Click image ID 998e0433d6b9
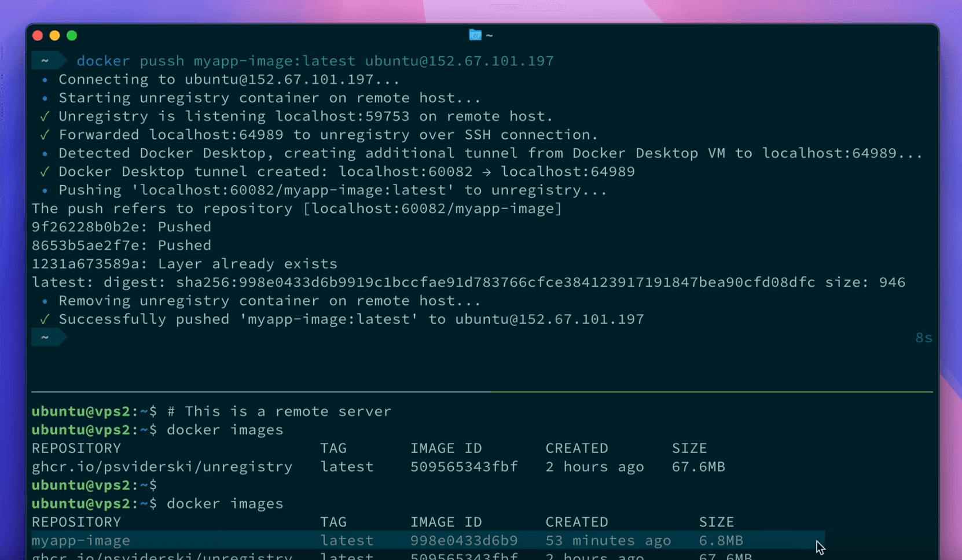 tap(464, 540)
